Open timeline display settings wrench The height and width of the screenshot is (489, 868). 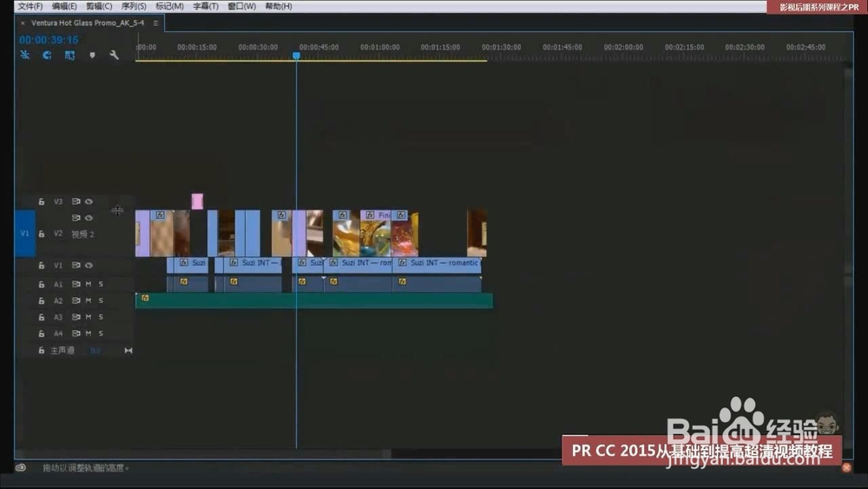[114, 55]
